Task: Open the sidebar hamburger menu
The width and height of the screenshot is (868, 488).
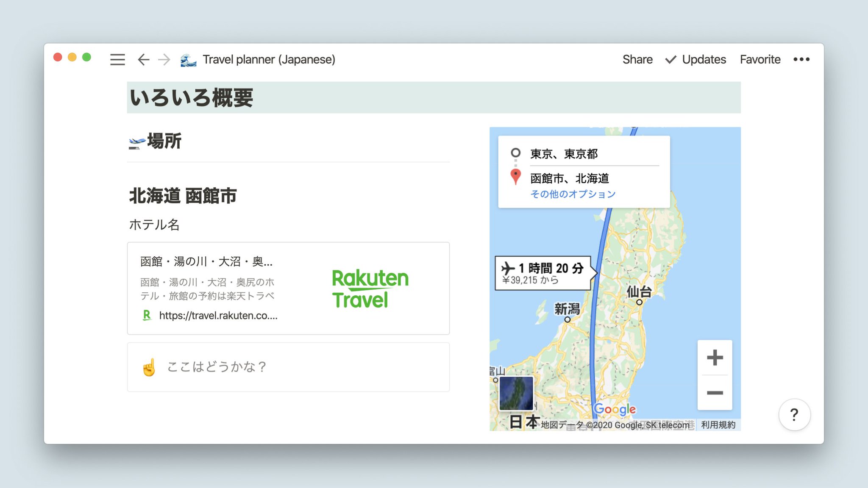Action: 117,59
